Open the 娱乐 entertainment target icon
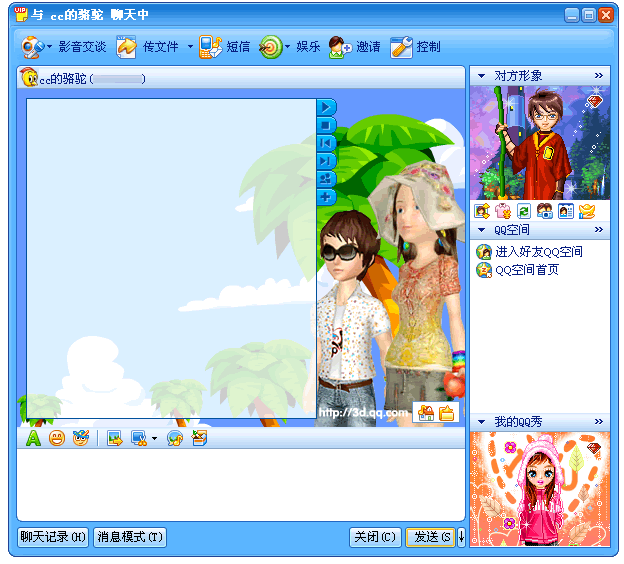This screenshot has width=624, height=564. click(x=271, y=47)
